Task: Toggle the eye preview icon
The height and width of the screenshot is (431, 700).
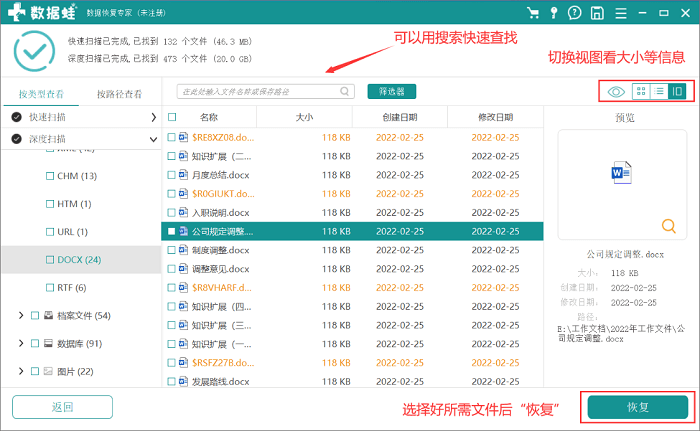Action: 616,92
